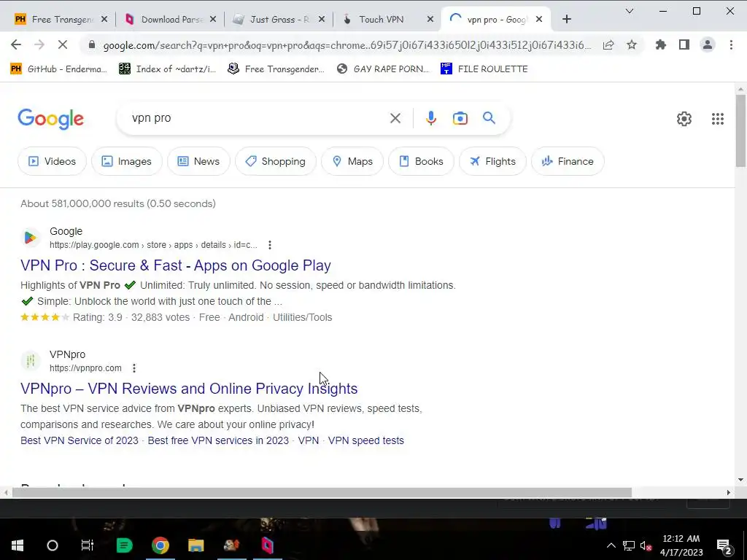Open Task View on taskbar
The height and width of the screenshot is (560, 747).
click(x=88, y=545)
